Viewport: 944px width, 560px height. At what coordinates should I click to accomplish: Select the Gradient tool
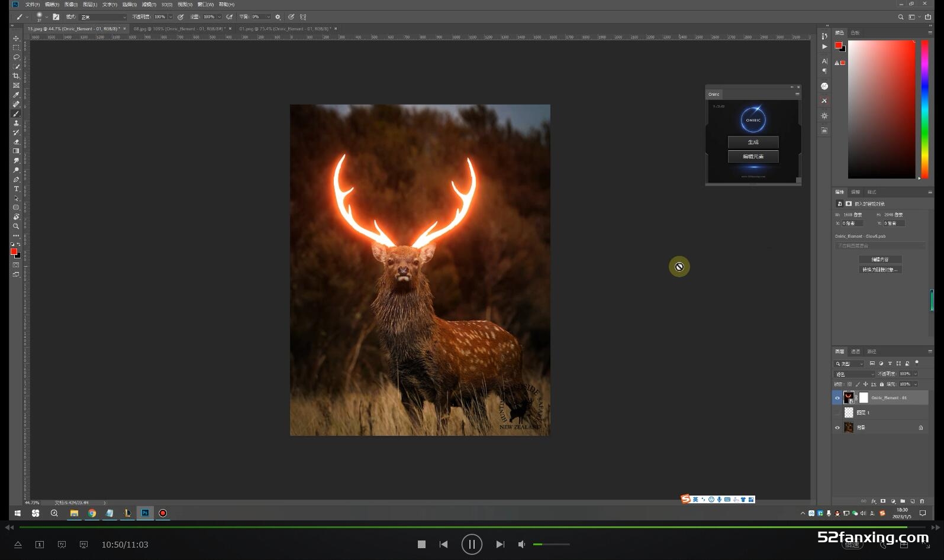click(x=16, y=151)
